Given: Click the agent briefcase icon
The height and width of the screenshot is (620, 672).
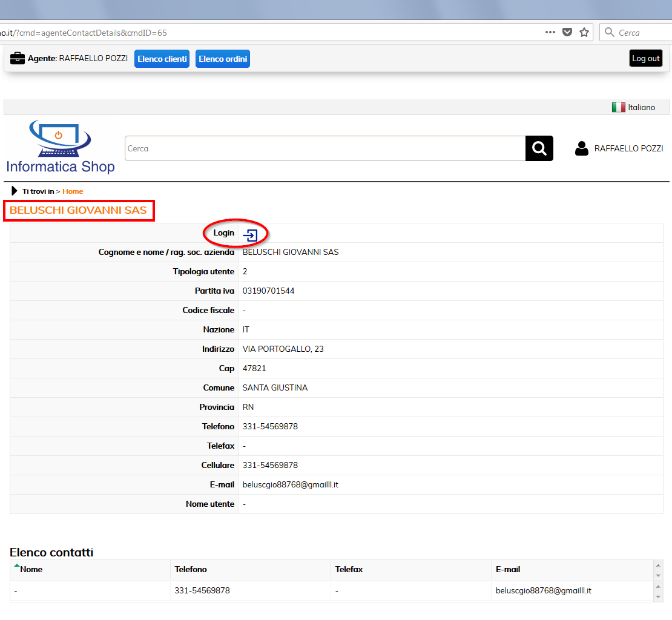Looking at the screenshot, I should tap(18, 59).
